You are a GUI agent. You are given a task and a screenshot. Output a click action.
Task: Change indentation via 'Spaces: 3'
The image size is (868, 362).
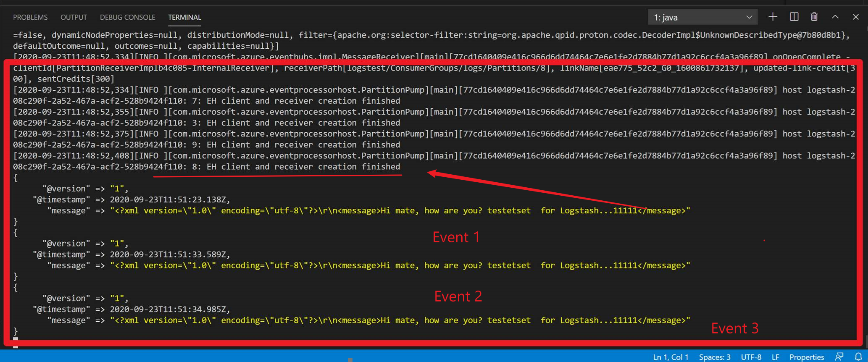pos(715,357)
